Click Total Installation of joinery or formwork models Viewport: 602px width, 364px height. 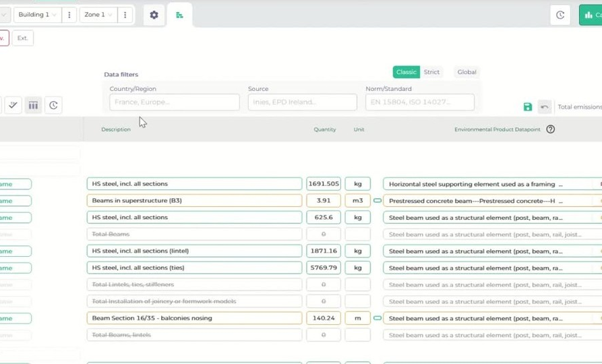click(x=194, y=301)
